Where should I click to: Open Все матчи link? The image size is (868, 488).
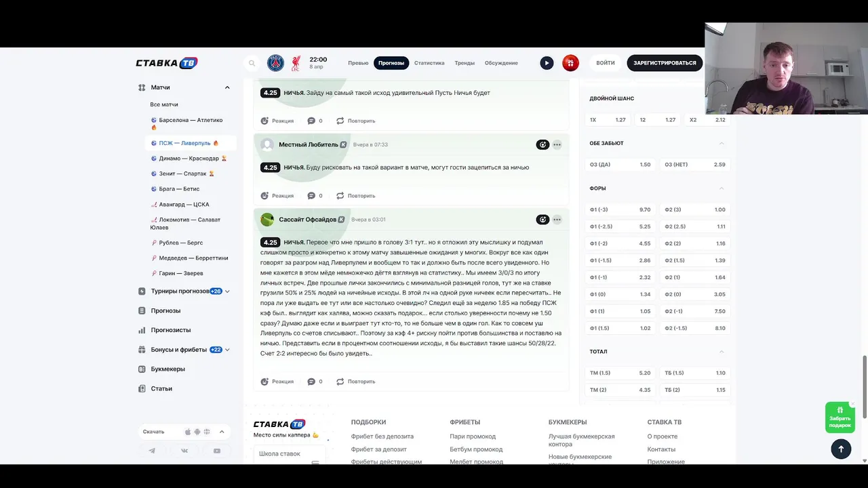tap(164, 104)
